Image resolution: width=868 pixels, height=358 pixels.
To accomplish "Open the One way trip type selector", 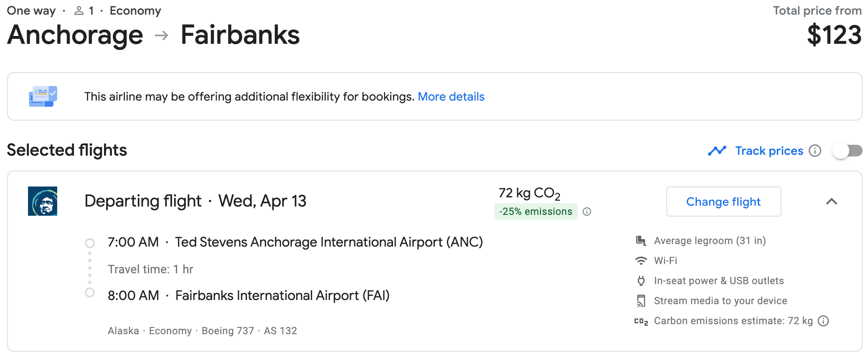I will pos(31,10).
